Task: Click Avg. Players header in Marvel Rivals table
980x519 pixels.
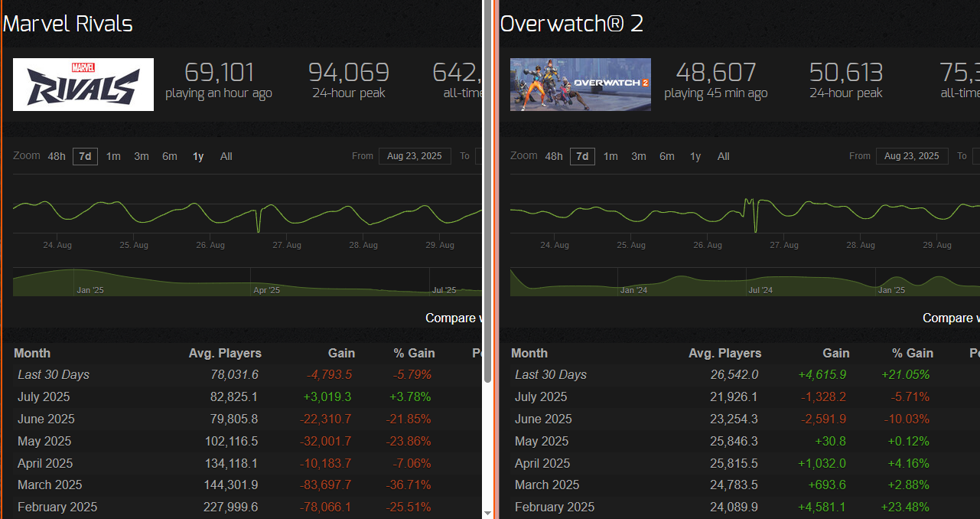Action: point(225,353)
